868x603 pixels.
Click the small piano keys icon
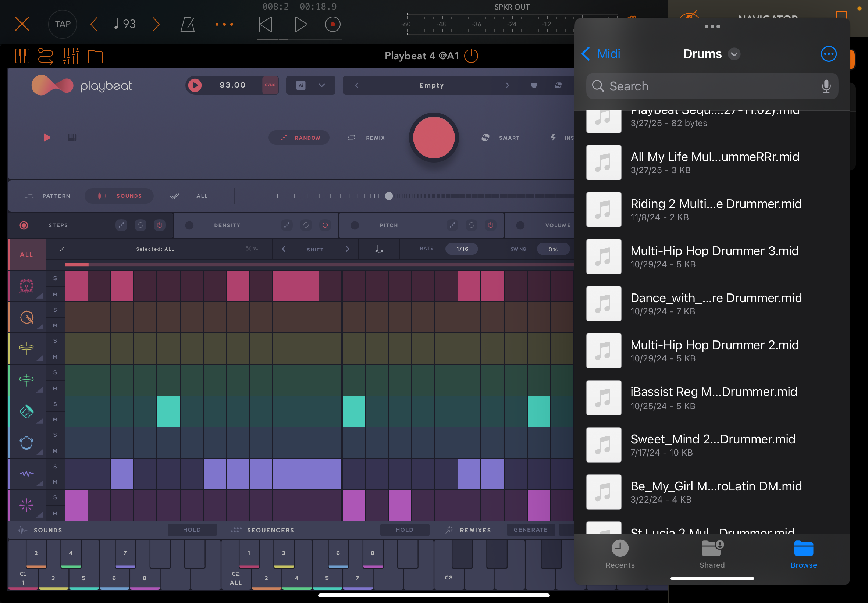point(72,138)
